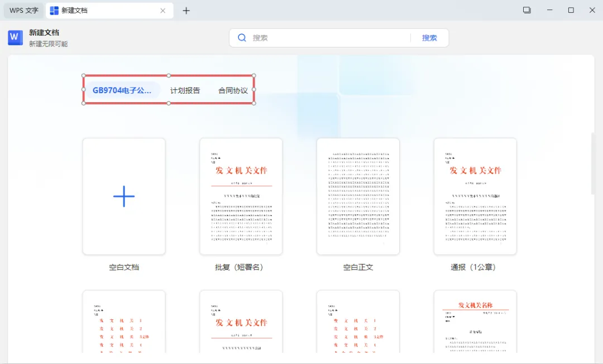Switch to the 新建文档 tab

pyautogui.click(x=109, y=11)
